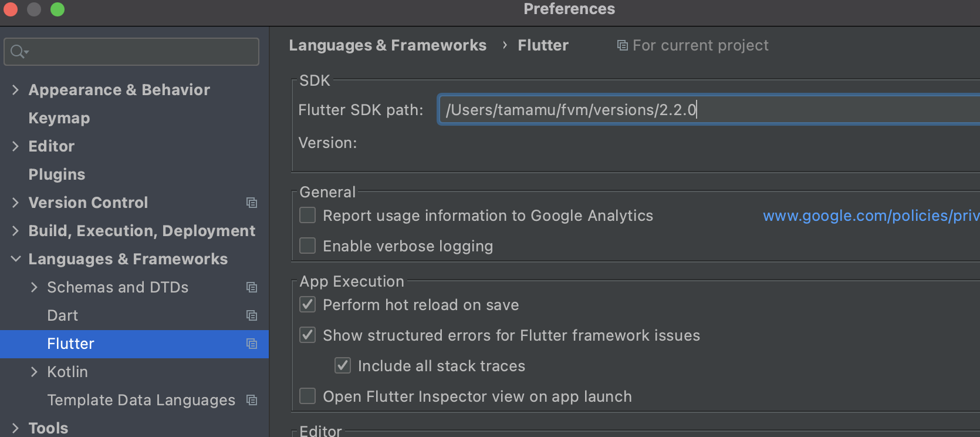Expand the Kotlin settings node
Viewport: 980px width, 437px height.
pos(34,372)
